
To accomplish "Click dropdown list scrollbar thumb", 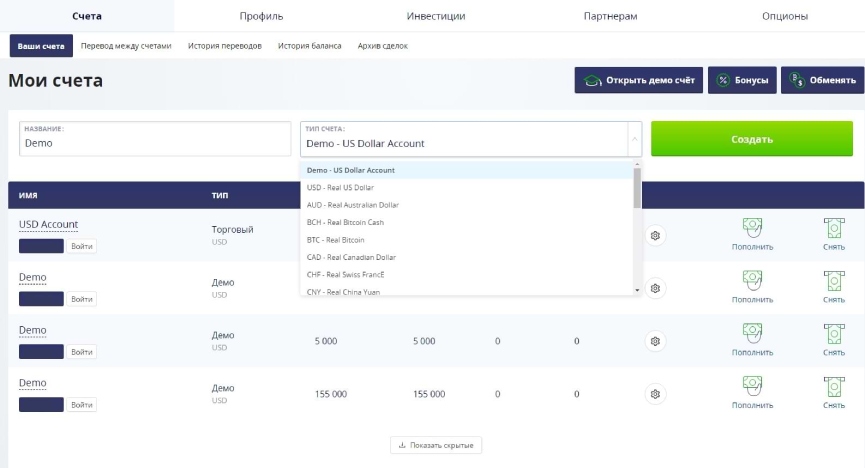I will (x=637, y=188).
